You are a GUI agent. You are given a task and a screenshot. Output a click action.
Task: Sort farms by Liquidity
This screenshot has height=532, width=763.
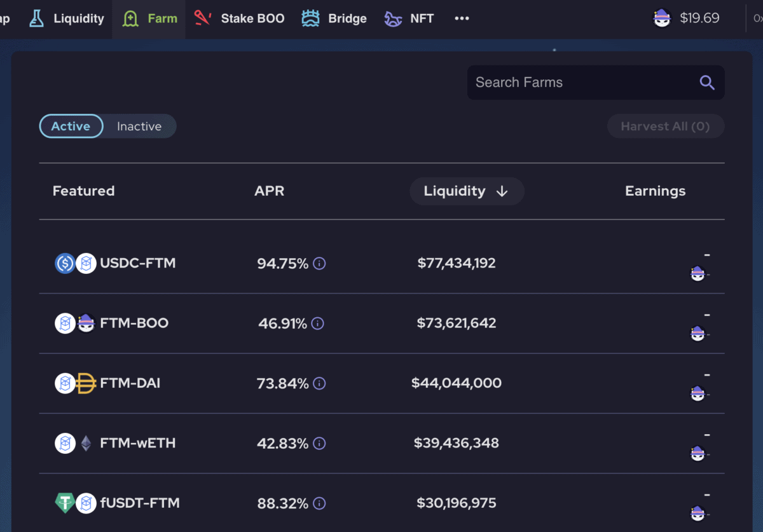467,191
